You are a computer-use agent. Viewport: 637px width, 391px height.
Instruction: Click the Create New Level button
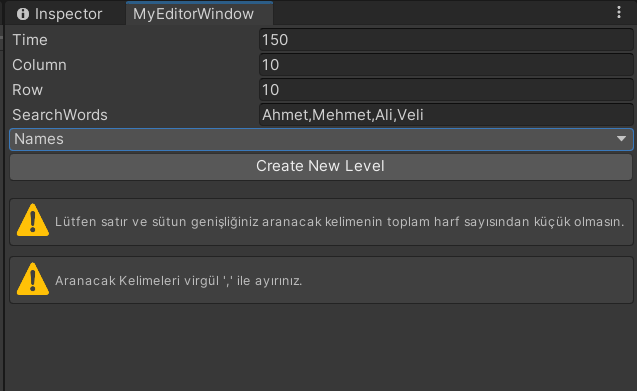point(321,167)
